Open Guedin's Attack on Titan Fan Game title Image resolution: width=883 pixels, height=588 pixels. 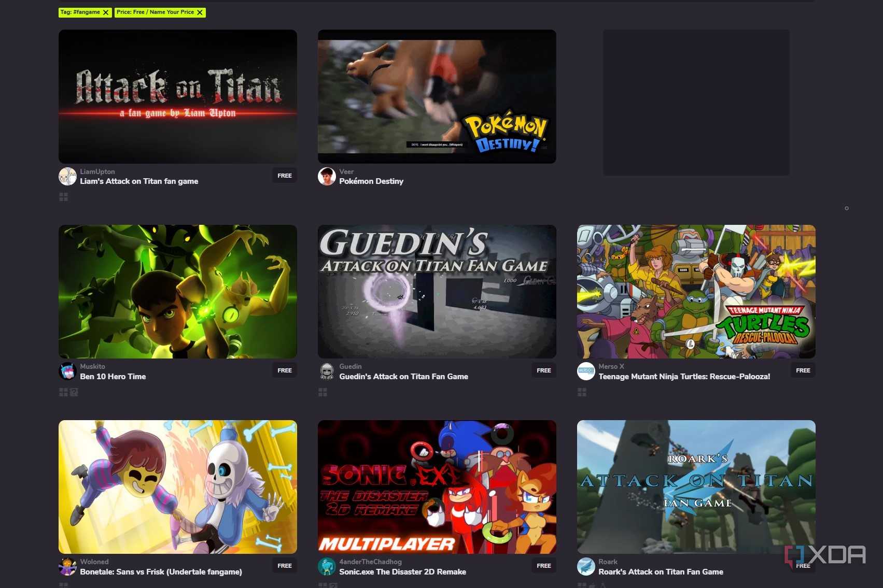tap(403, 377)
